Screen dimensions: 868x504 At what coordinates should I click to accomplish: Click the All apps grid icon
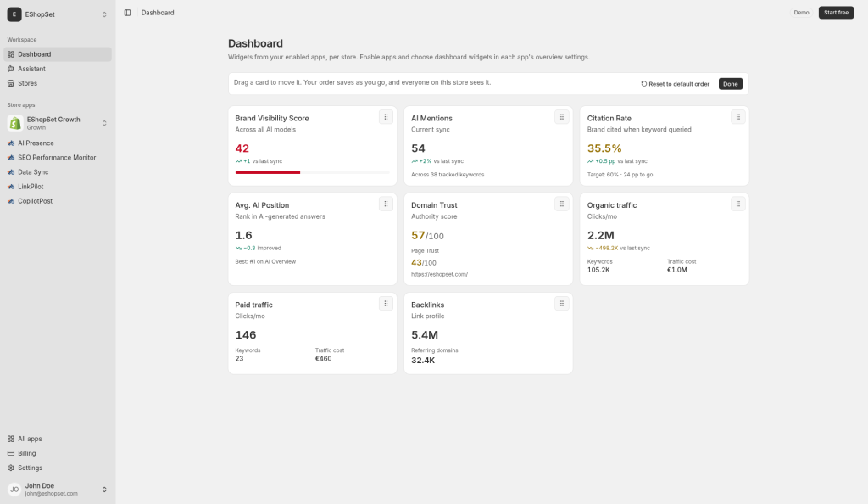tap(10, 439)
